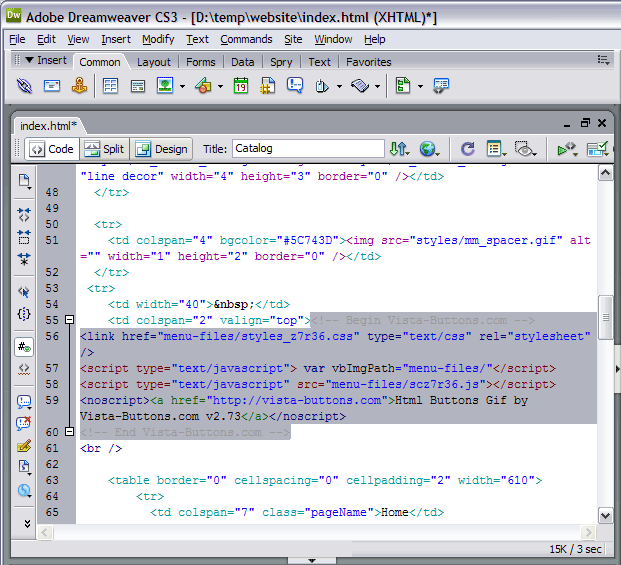
Task: Open the Commands menu
Action: (x=246, y=39)
